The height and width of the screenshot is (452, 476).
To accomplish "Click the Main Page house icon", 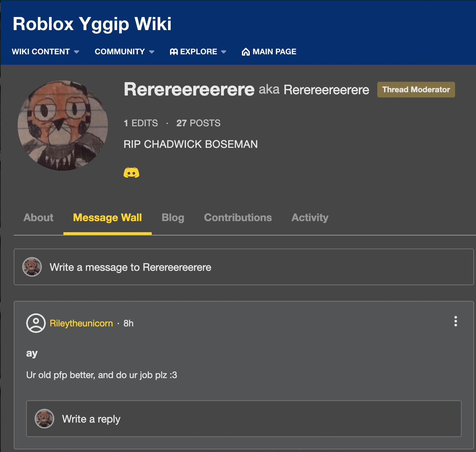I will (x=246, y=52).
